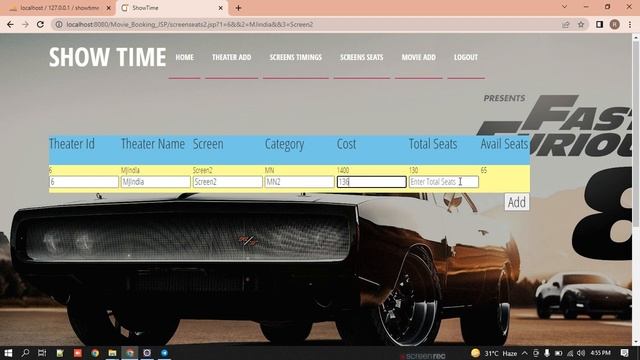This screenshot has height=360, width=640.
Task: Click the Category column header
Action: (x=284, y=144)
